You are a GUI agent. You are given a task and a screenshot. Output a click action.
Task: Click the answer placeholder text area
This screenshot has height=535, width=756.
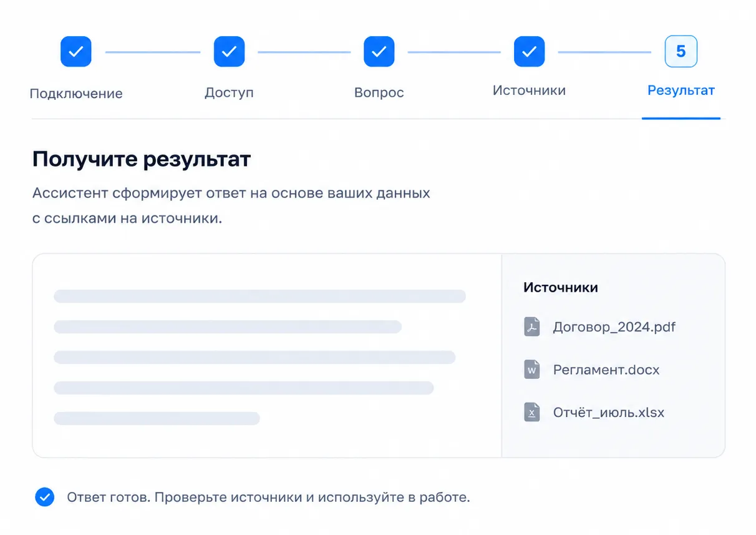pos(267,356)
